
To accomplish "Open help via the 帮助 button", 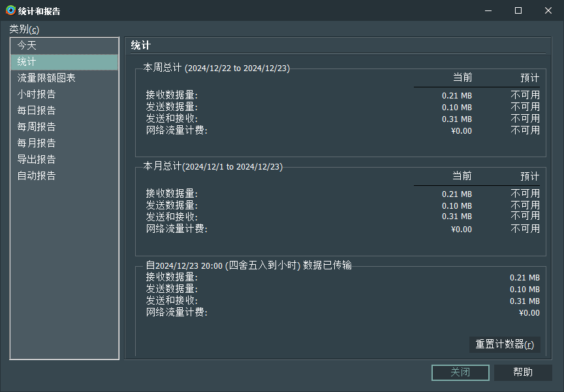I will coord(522,372).
